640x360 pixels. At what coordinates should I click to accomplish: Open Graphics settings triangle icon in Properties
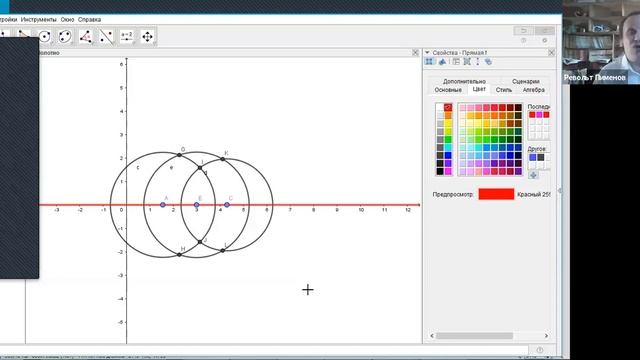442,62
